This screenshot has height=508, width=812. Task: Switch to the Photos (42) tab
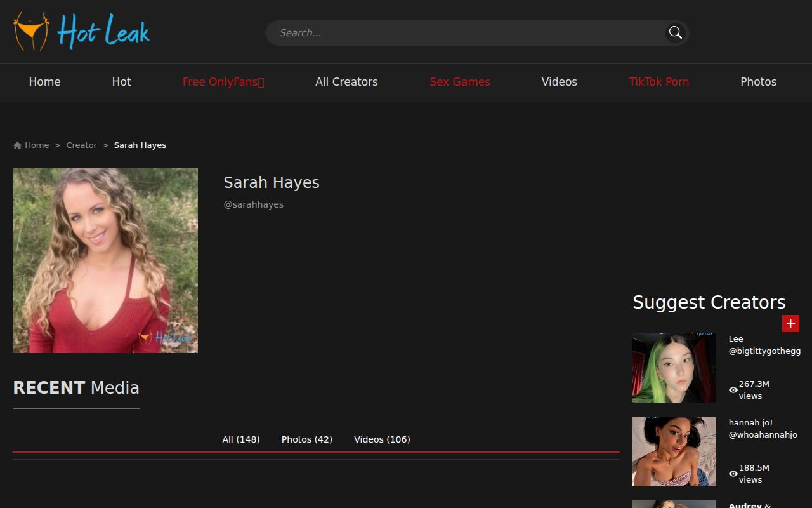306,439
